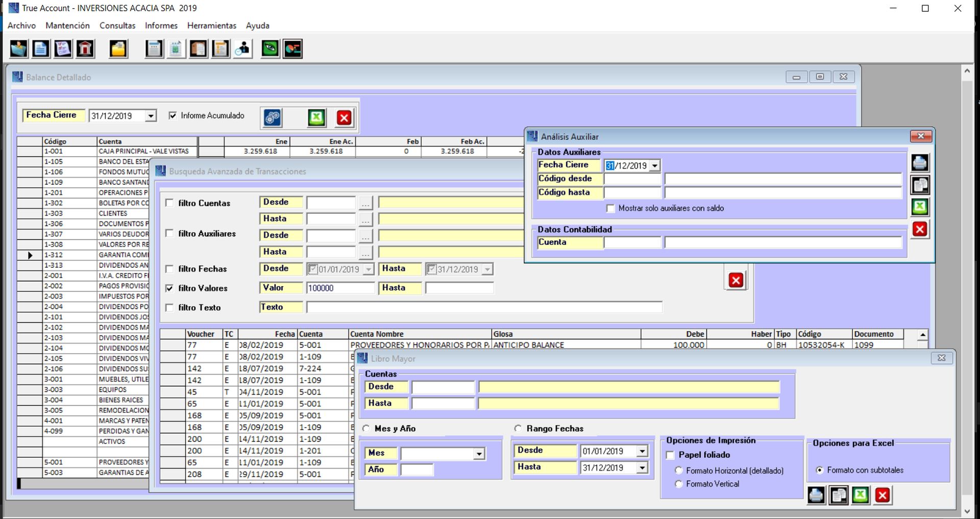Click the Código desde code input field
Viewport: 980px width, 519px height.
coord(632,179)
